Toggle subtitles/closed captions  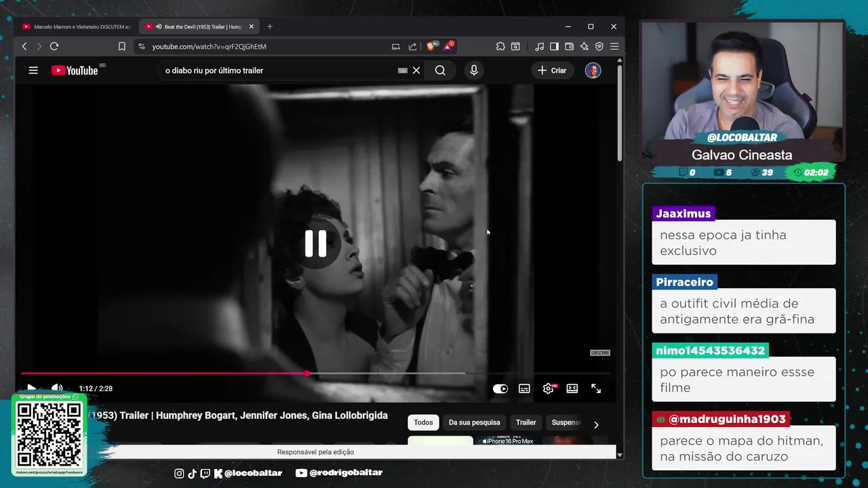tap(524, 388)
